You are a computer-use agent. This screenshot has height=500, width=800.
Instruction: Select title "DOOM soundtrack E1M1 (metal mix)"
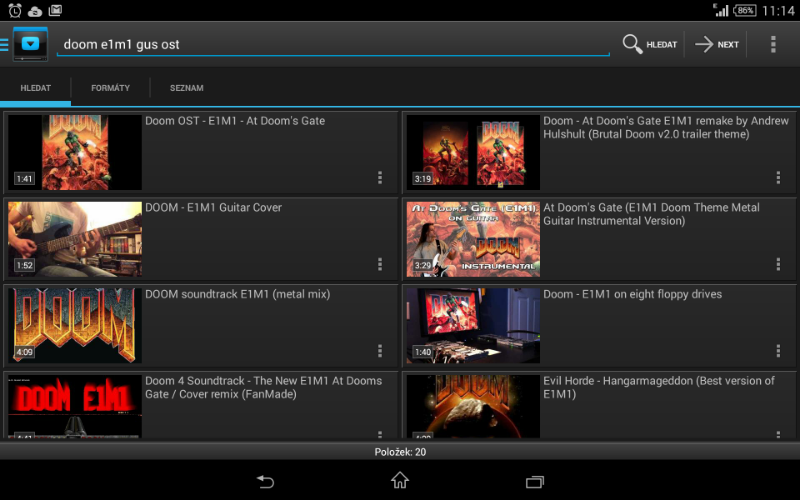[237, 294]
